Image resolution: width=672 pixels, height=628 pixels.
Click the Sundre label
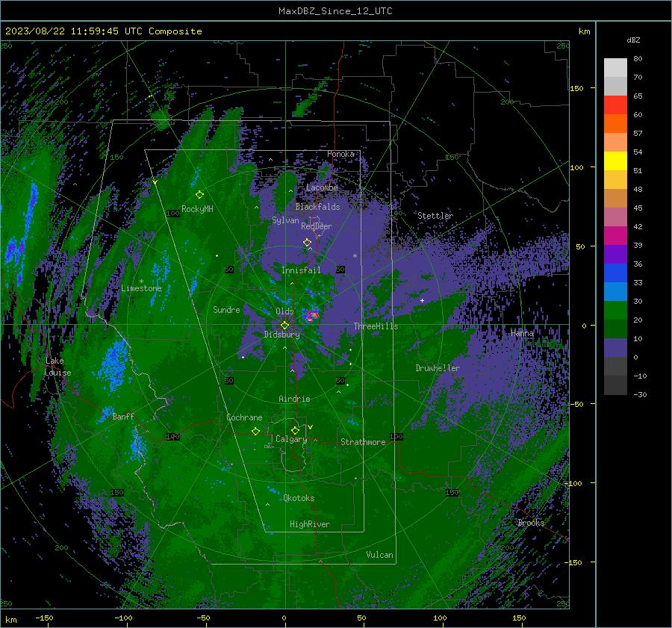tap(226, 310)
